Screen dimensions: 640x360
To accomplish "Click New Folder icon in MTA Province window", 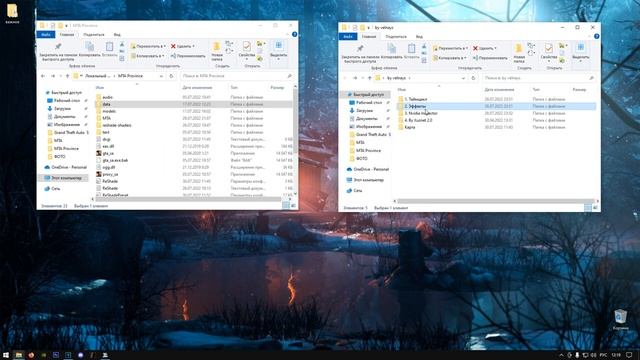I will click(217, 51).
